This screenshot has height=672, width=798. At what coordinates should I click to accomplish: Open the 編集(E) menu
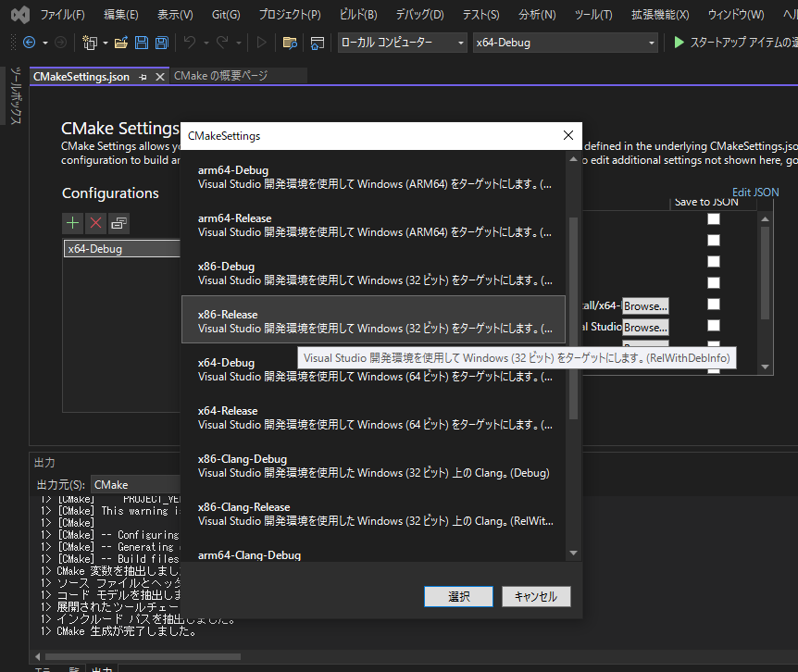(121, 15)
